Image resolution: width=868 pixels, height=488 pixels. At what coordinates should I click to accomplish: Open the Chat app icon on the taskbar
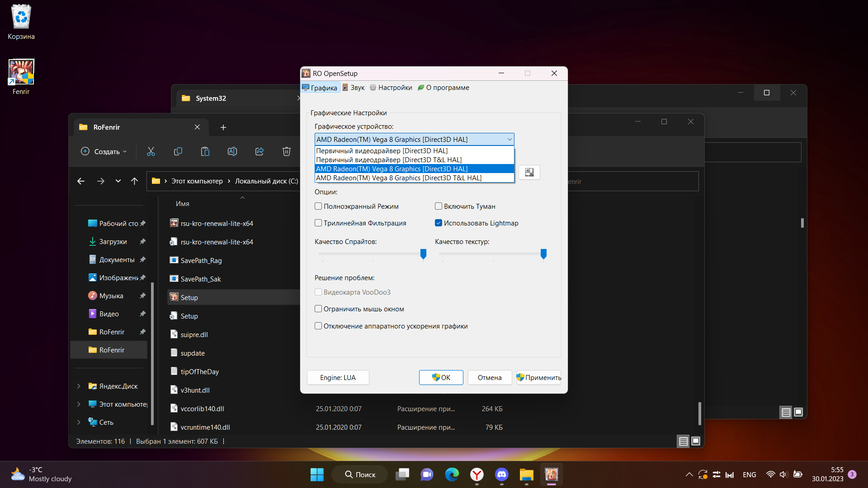(x=427, y=474)
